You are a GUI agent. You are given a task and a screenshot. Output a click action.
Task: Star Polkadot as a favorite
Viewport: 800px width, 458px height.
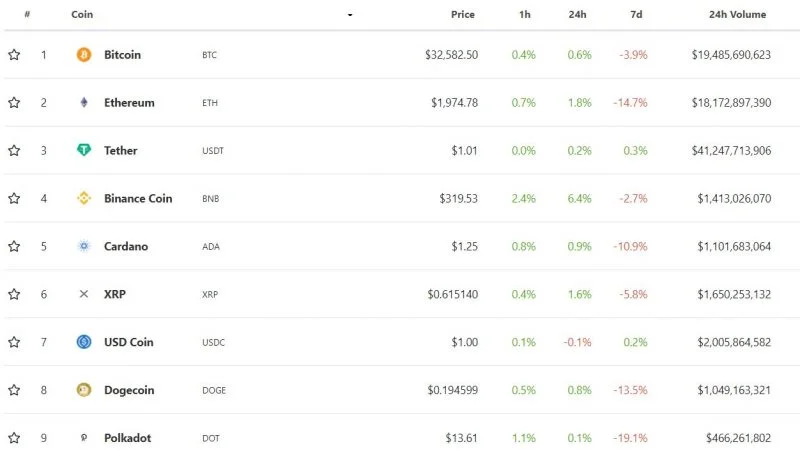tap(14, 438)
